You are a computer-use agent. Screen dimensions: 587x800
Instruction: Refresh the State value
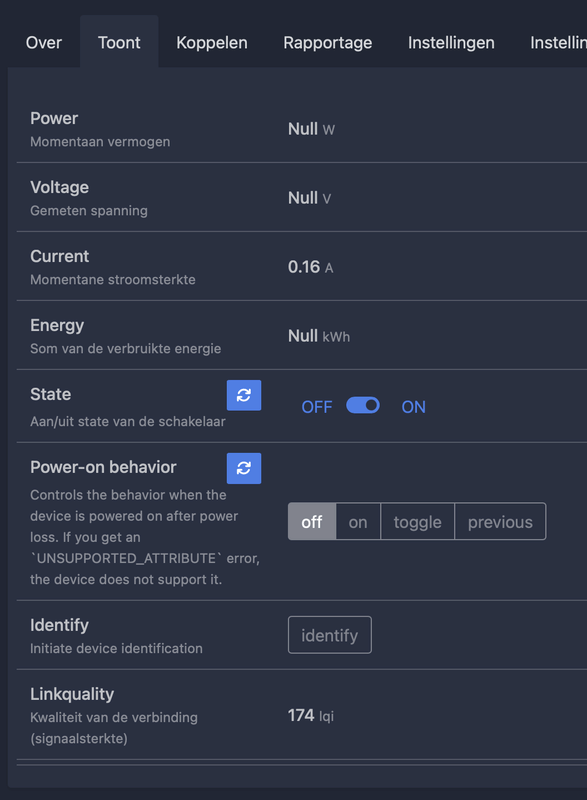244,395
